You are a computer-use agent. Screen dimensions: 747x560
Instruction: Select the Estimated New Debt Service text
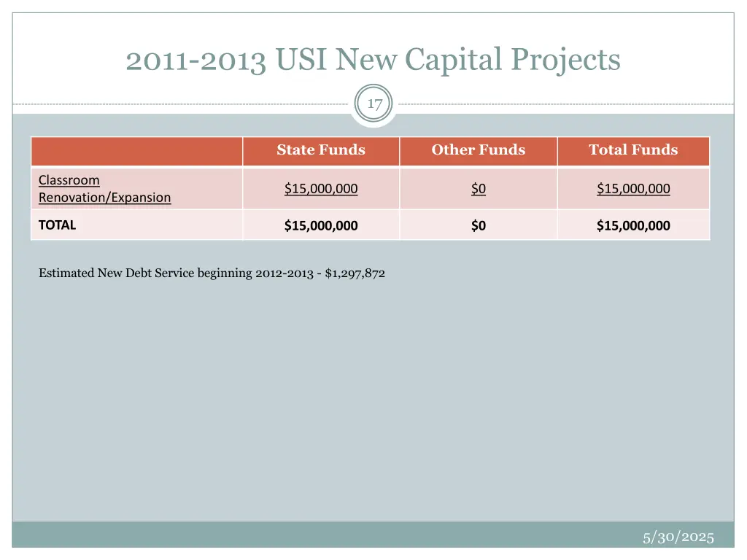pyautogui.click(x=212, y=273)
